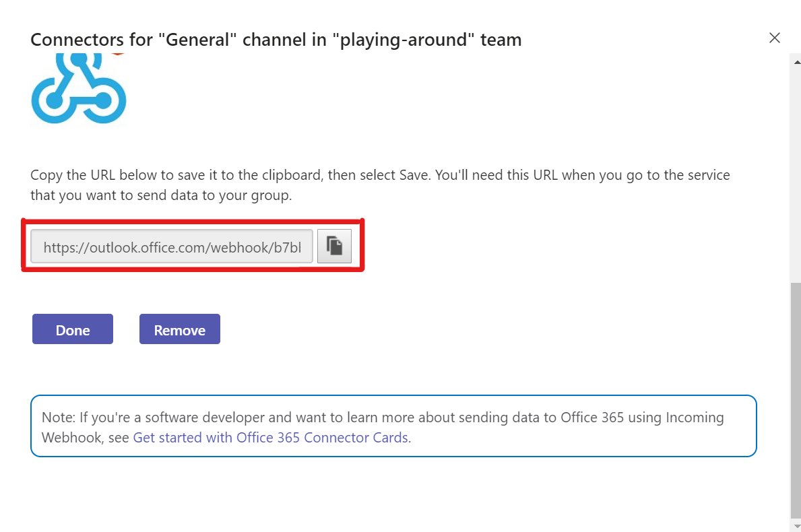Click the scrollbar up arrow
Image resolution: width=801 pixels, height=532 pixels.
(796, 61)
